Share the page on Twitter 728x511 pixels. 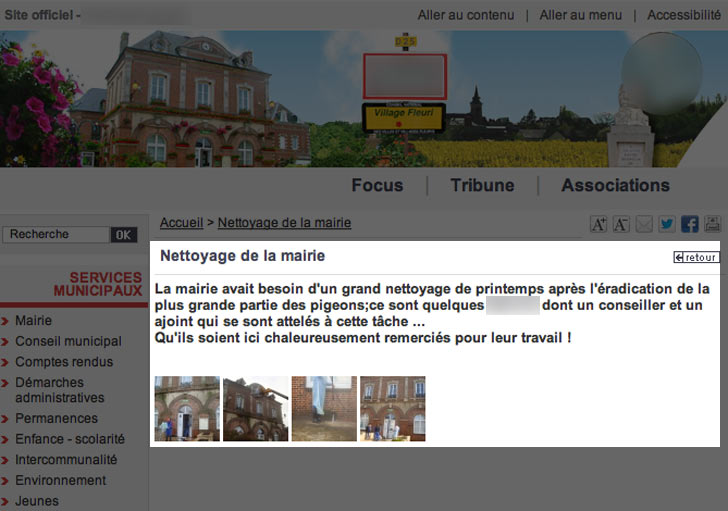click(666, 224)
